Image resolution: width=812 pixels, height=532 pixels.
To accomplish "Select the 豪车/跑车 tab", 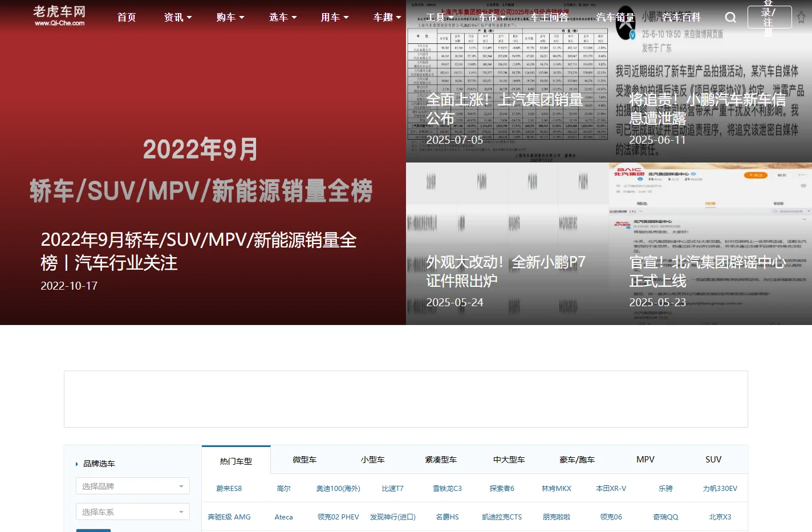I will click(577, 460).
